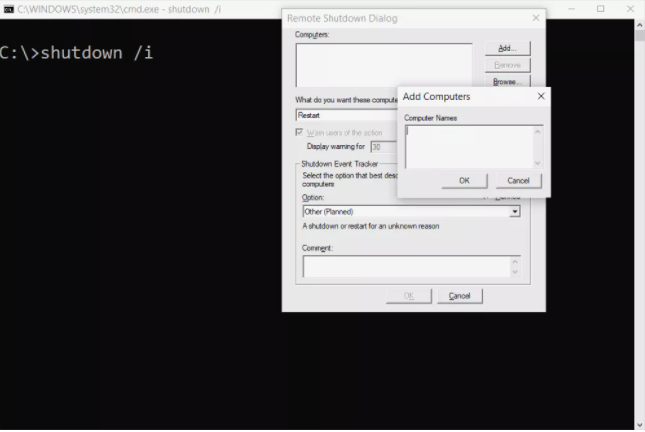Viewport: 645px width, 432px height.
Task: Click OK in Add Computers dialog
Action: pyautogui.click(x=464, y=181)
